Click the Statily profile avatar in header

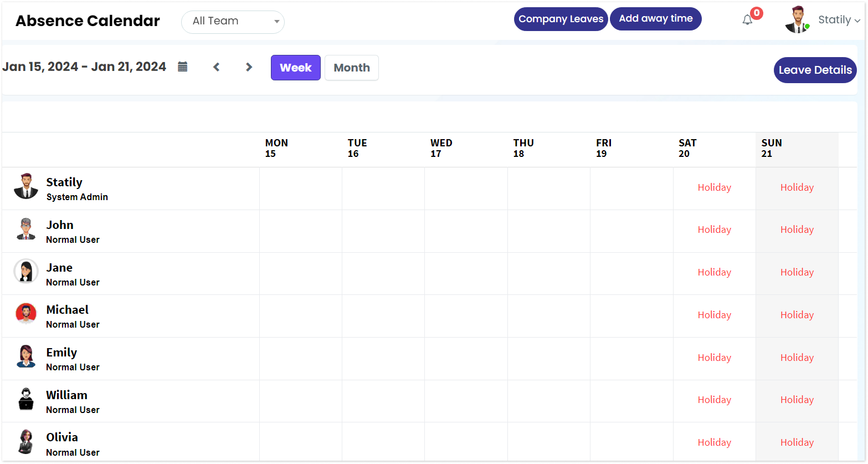tap(798, 19)
